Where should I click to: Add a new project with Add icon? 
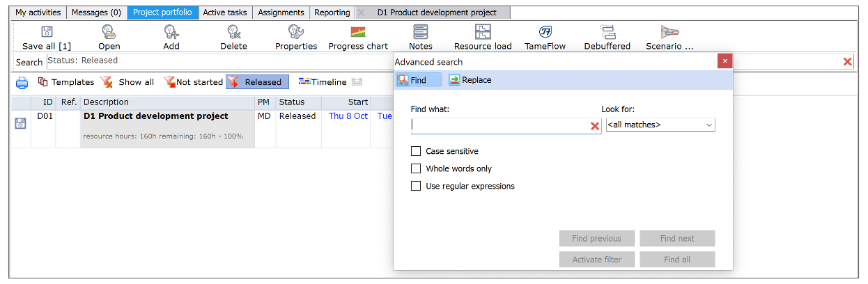[171, 31]
